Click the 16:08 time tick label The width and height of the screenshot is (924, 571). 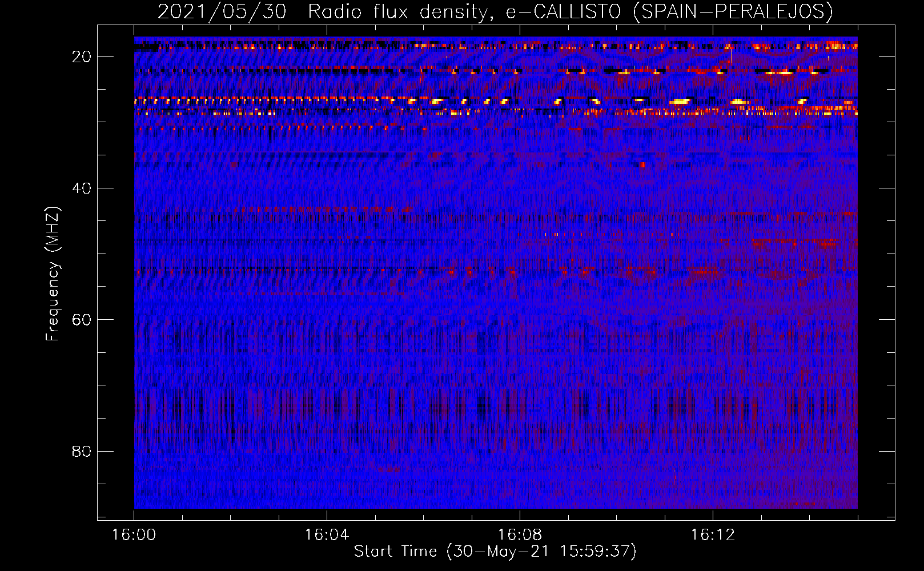pyautogui.click(x=520, y=534)
